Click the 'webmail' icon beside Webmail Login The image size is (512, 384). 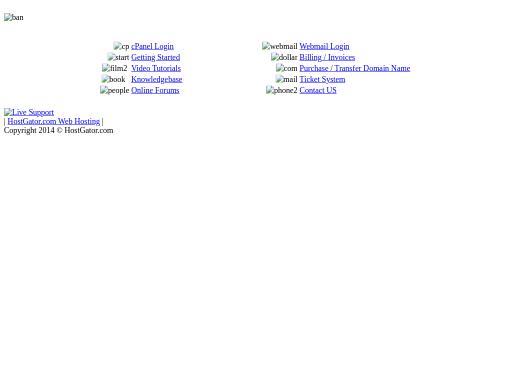[280, 46]
